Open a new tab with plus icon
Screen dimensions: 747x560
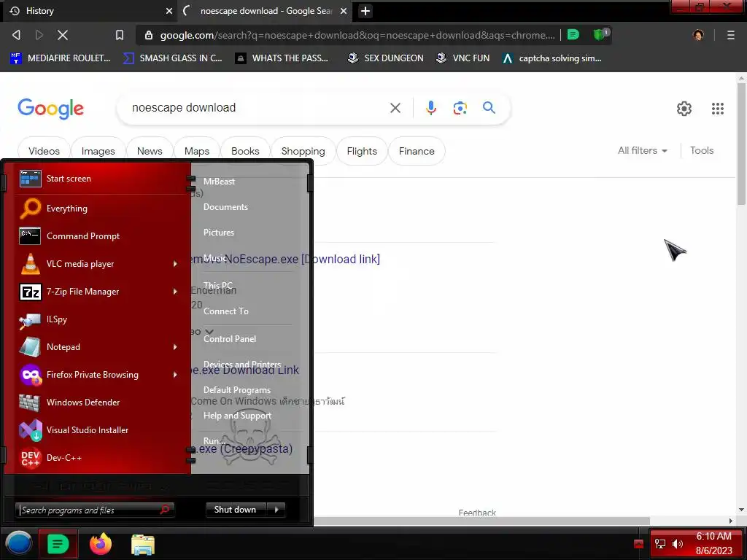point(365,11)
